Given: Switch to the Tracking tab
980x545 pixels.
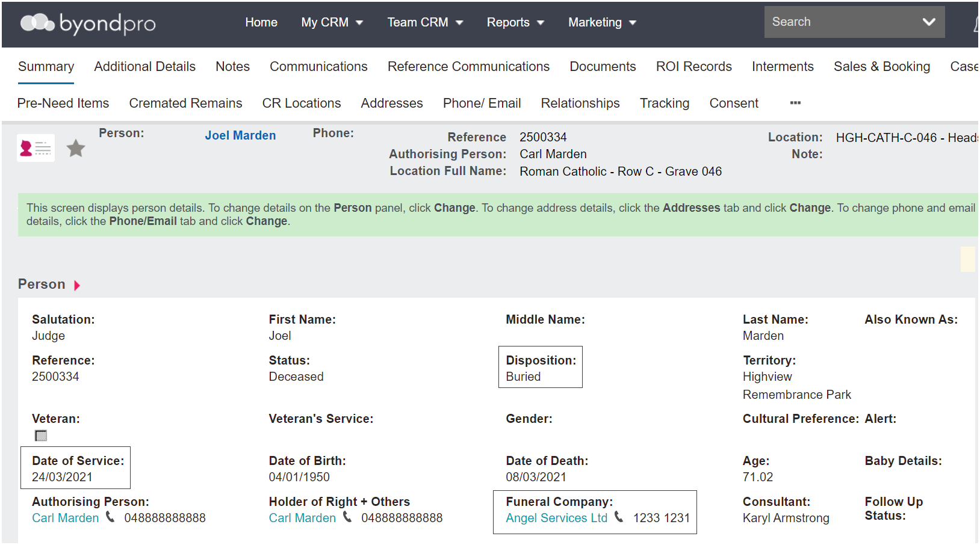Looking at the screenshot, I should 665,103.
